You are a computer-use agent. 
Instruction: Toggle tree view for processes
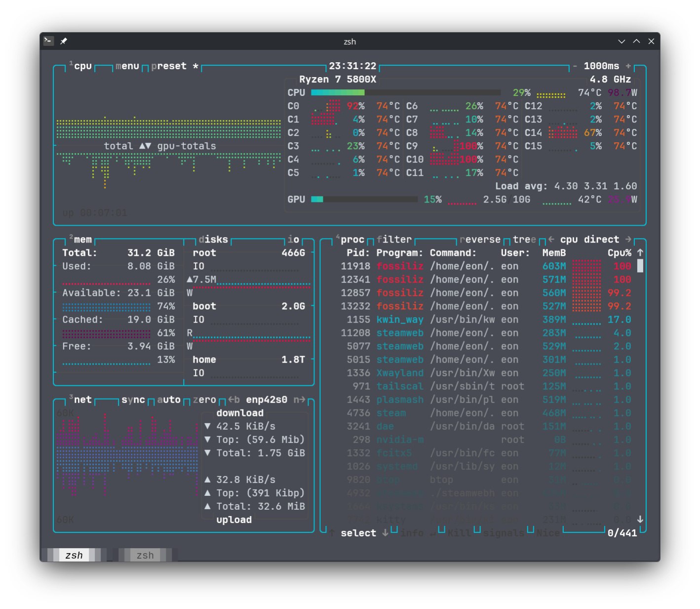524,240
